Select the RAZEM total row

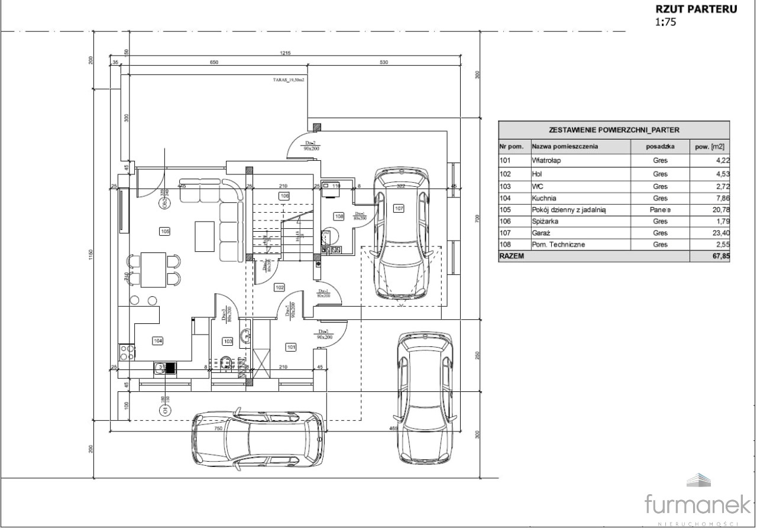pos(614,257)
